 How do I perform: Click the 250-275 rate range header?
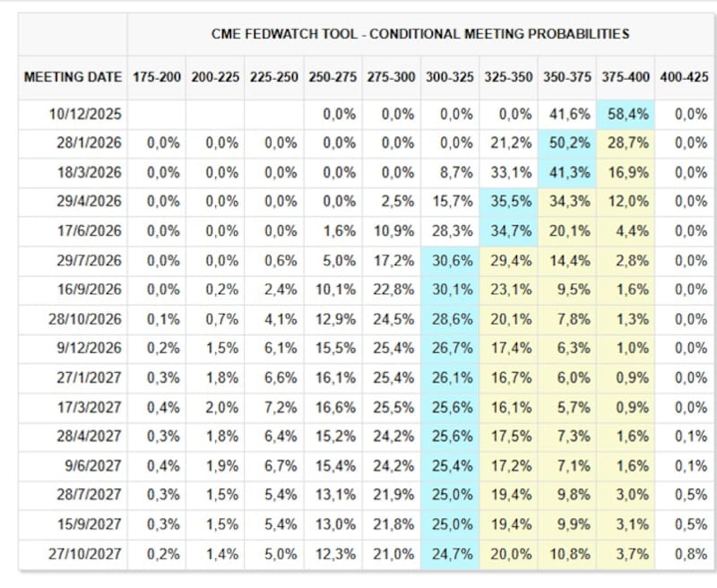[x=332, y=77]
